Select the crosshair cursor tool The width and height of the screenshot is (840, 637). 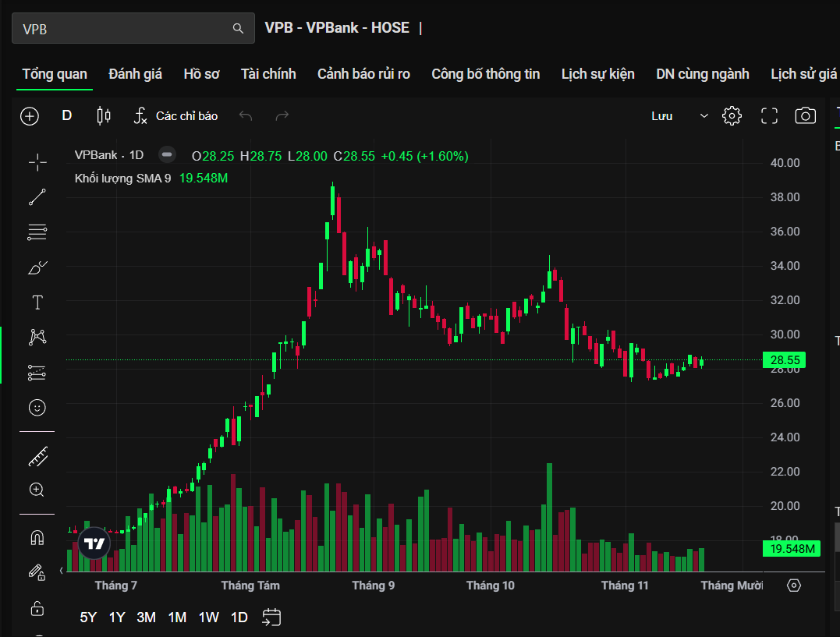coord(37,162)
